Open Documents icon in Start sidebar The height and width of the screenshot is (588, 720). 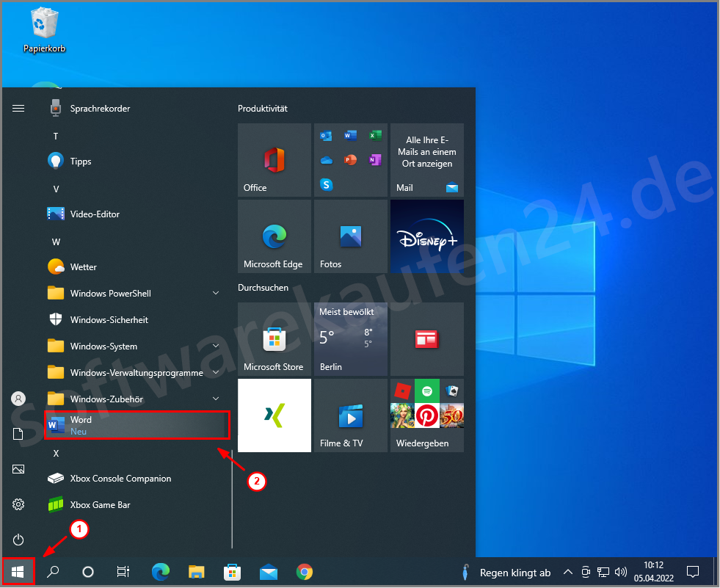(18, 434)
